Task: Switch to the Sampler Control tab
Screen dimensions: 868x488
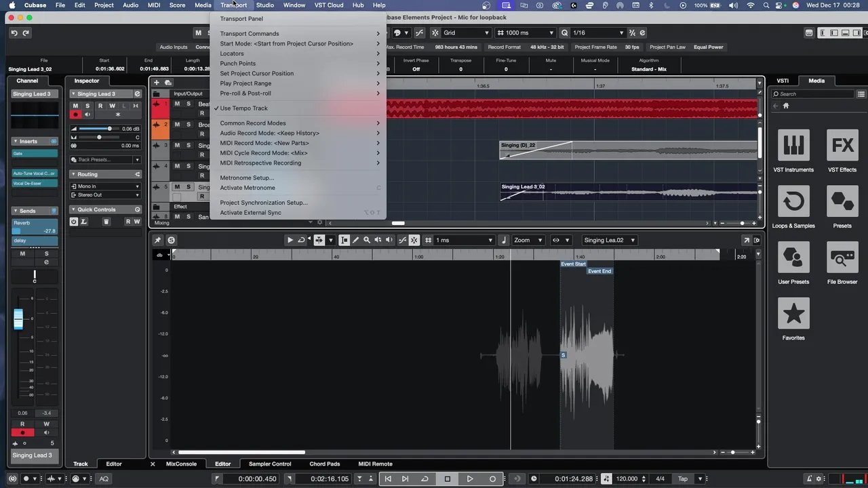Action: pos(270,464)
